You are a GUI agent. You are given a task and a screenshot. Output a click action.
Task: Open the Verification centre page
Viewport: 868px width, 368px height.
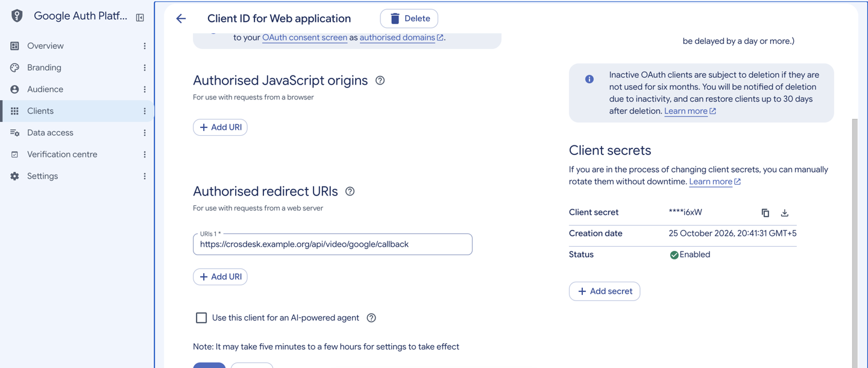pos(62,154)
